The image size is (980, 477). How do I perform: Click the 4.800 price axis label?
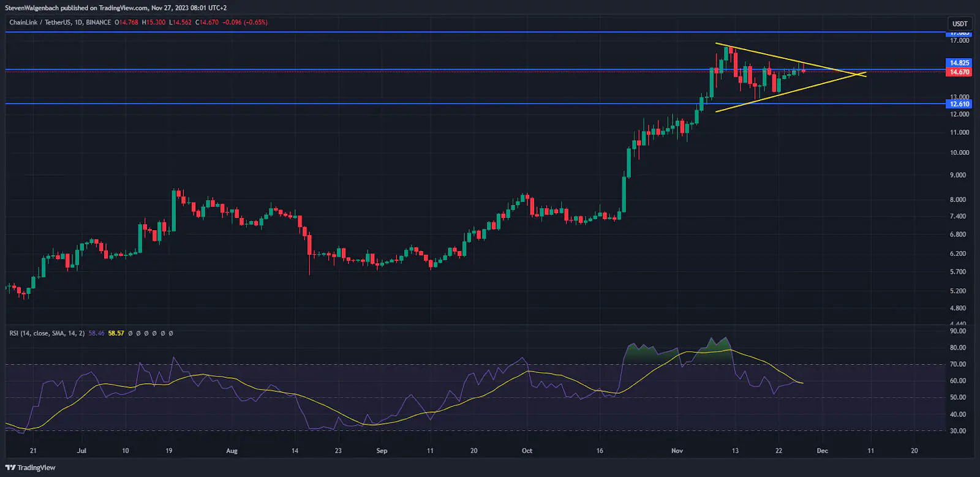959,308
